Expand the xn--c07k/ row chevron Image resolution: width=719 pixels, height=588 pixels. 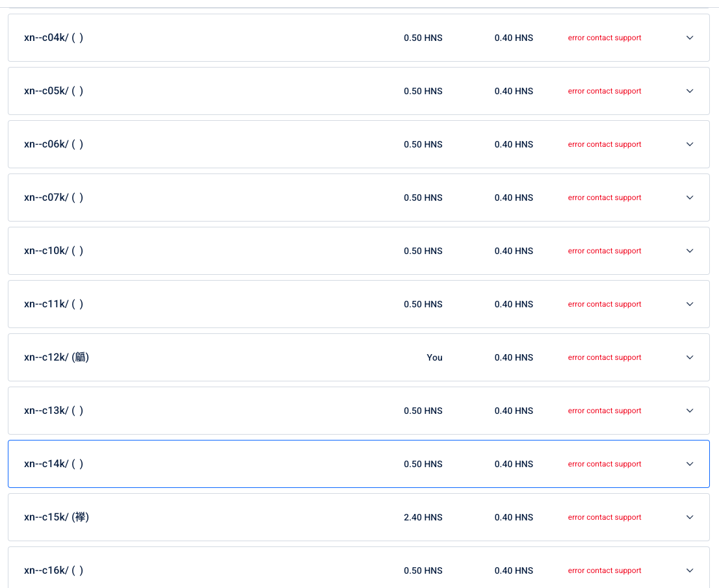coord(690,198)
